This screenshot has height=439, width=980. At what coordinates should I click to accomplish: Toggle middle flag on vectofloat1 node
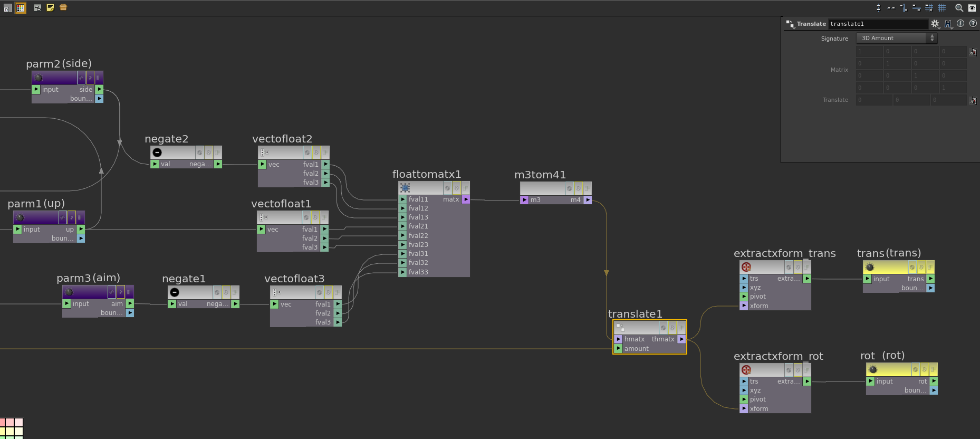pos(315,217)
